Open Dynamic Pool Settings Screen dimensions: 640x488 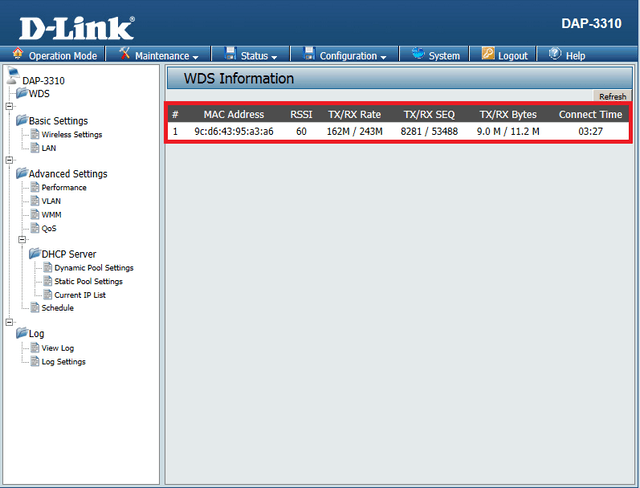click(x=94, y=268)
